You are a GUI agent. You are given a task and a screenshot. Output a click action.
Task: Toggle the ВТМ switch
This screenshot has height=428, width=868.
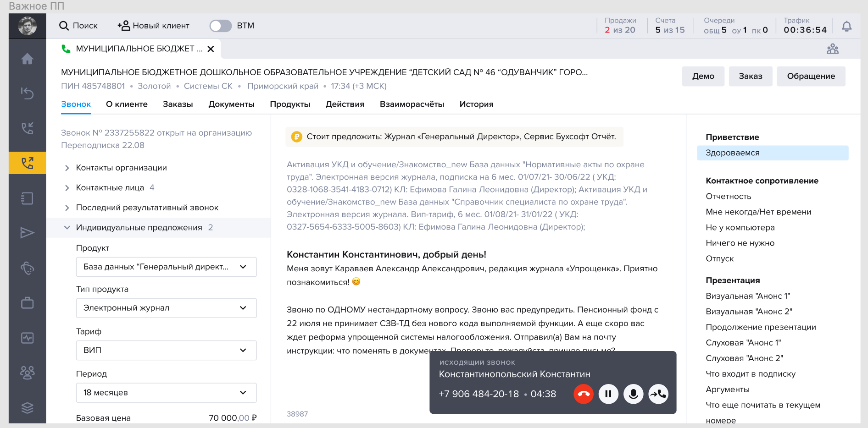tap(221, 26)
